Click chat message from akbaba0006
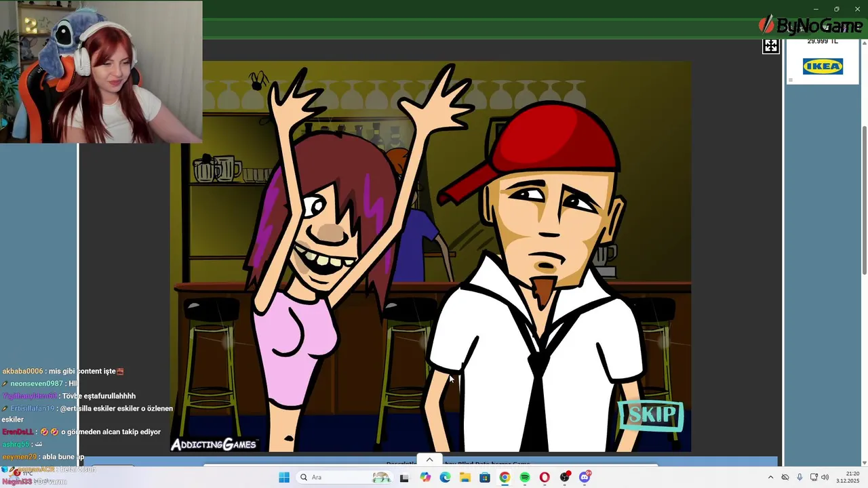Image resolution: width=868 pixels, height=488 pixels. pos(63,371)
